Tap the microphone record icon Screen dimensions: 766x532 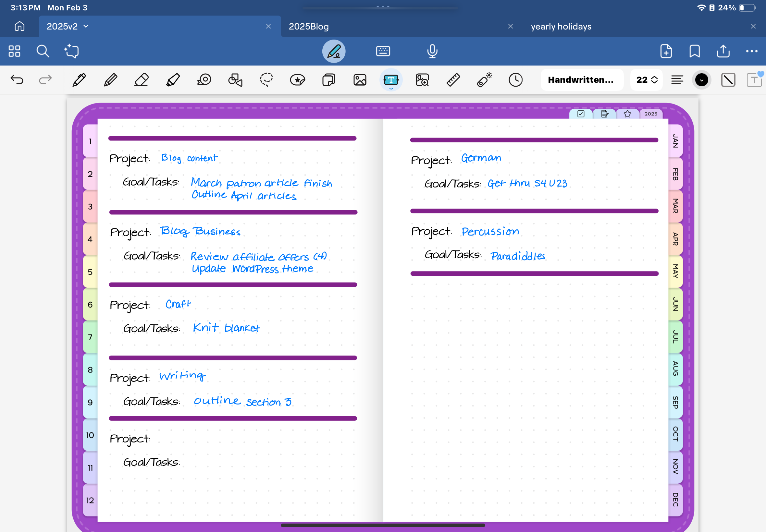pos(432,51)
